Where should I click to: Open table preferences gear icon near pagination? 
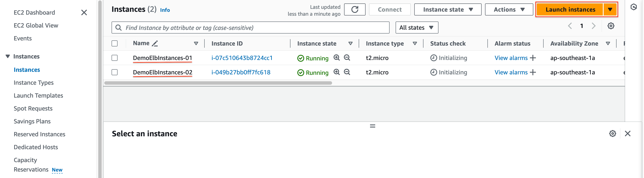[611, 26]
